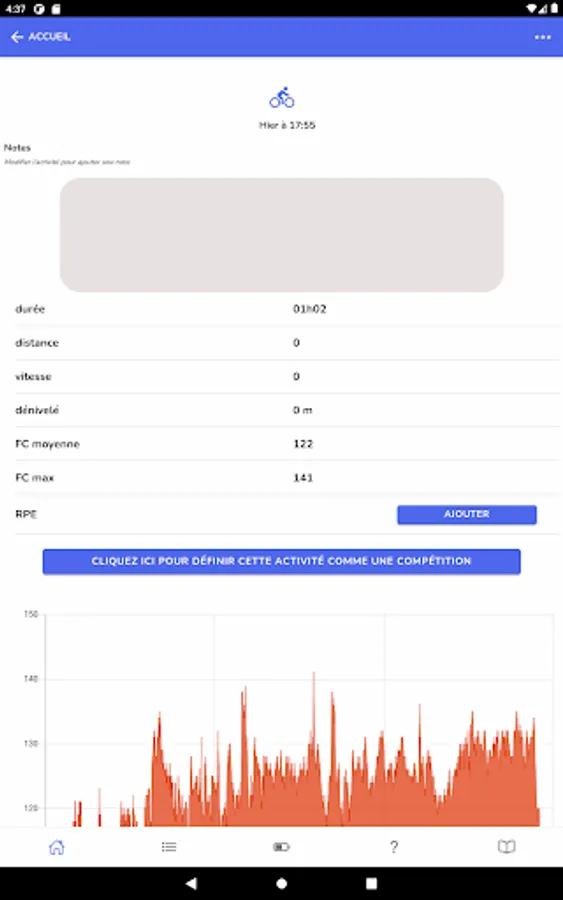Open the question mark help tab

pyautogui.click(x=394, y=847)
